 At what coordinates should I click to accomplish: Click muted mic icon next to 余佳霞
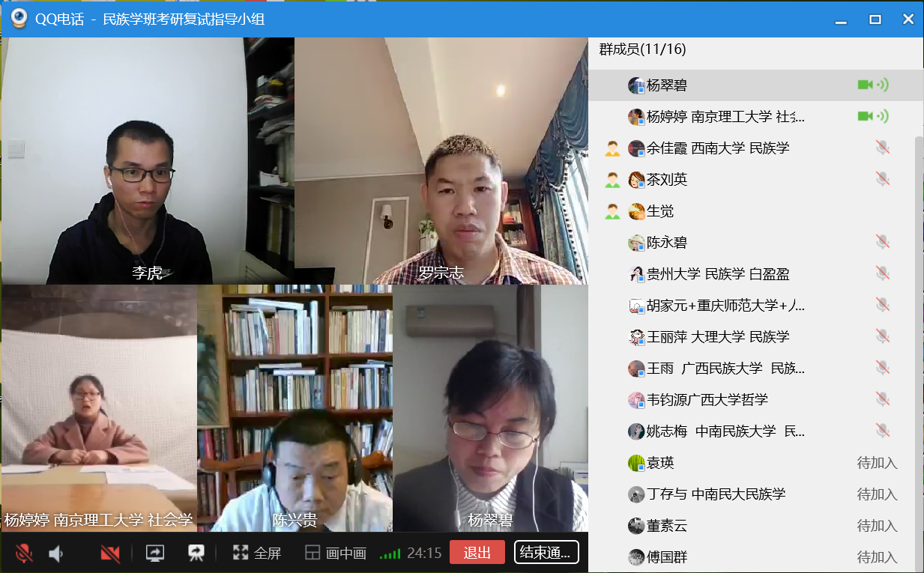tap(883, 148)
